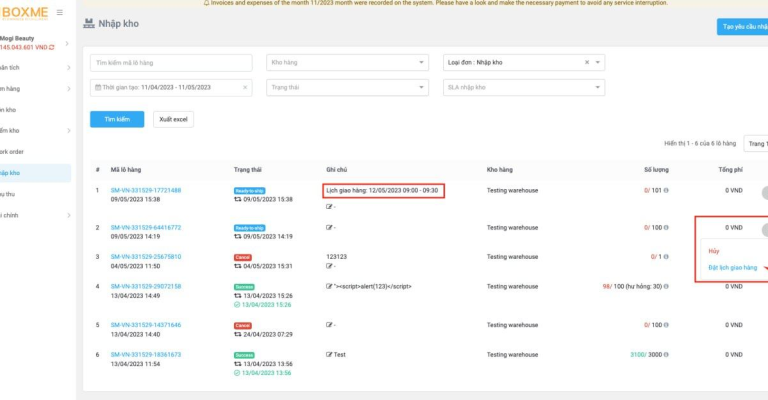Clear the date range with the X icon

tap(245, 87)
